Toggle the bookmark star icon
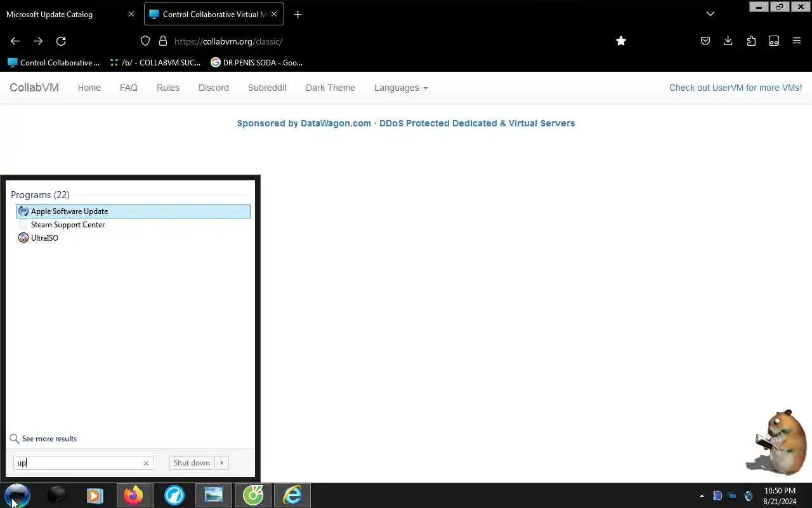Image resolution: width=812 pixels, height=508 pixels. coord(621,41)
